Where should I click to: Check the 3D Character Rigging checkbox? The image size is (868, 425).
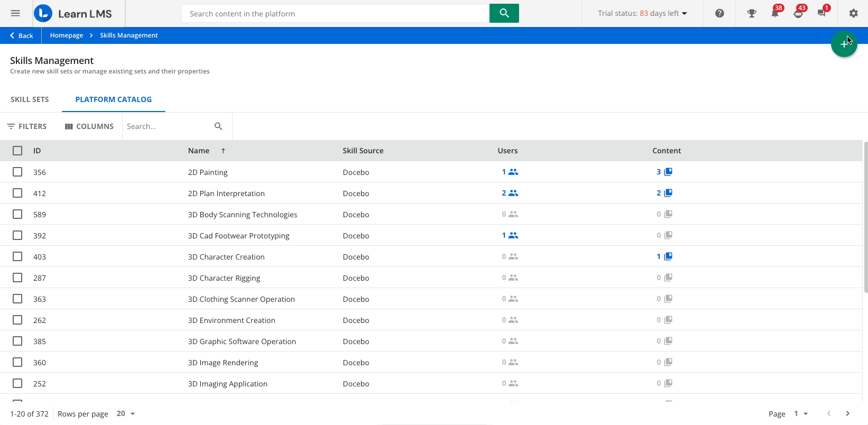(x=17, y=278)
